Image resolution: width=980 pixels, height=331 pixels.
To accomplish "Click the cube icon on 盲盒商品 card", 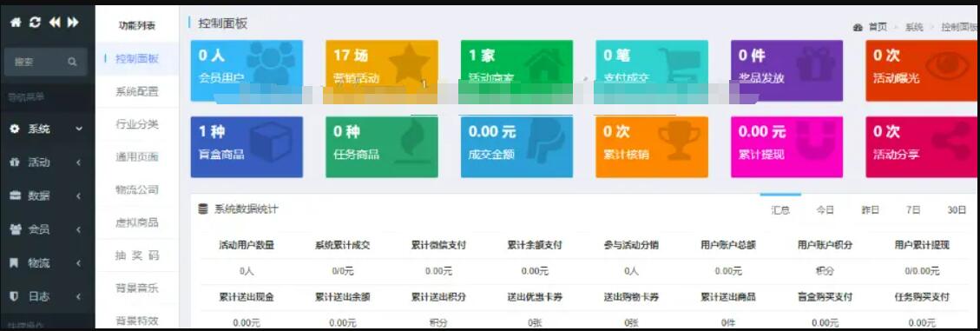I will [x=271, y=142].
